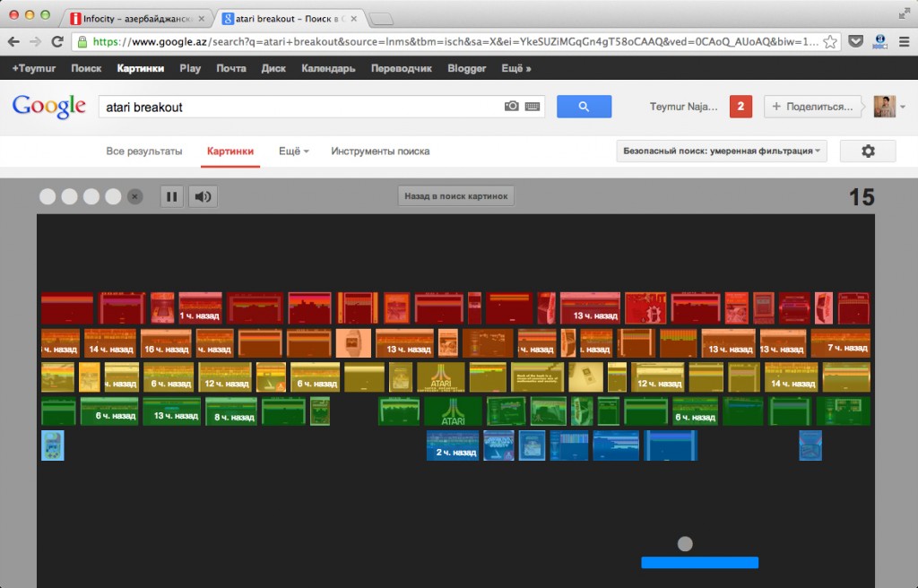918x588 pixels.
Task: Click the red notifications badge 2
Action: 740,107
